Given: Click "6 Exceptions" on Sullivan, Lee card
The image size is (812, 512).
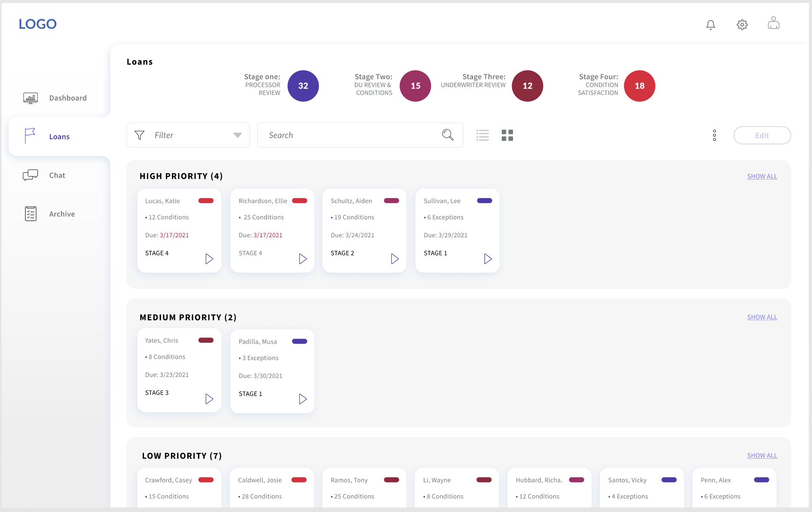Looking at the screenshot, I should (x=445, y=217).
